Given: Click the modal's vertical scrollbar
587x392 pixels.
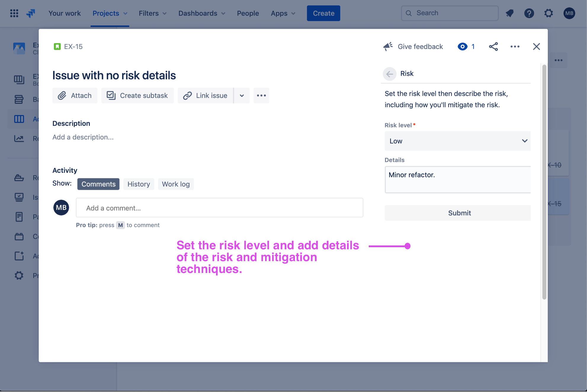Looking at the screenshot, I should coord(544,182).
